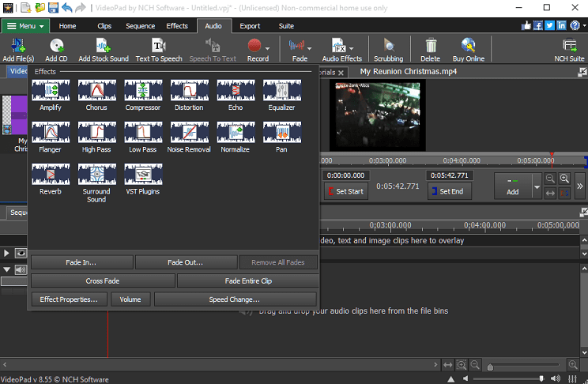This screenshot has width=588, height=384.
Task: Apply the Distortion effect
Action: (x=189, y=96)
